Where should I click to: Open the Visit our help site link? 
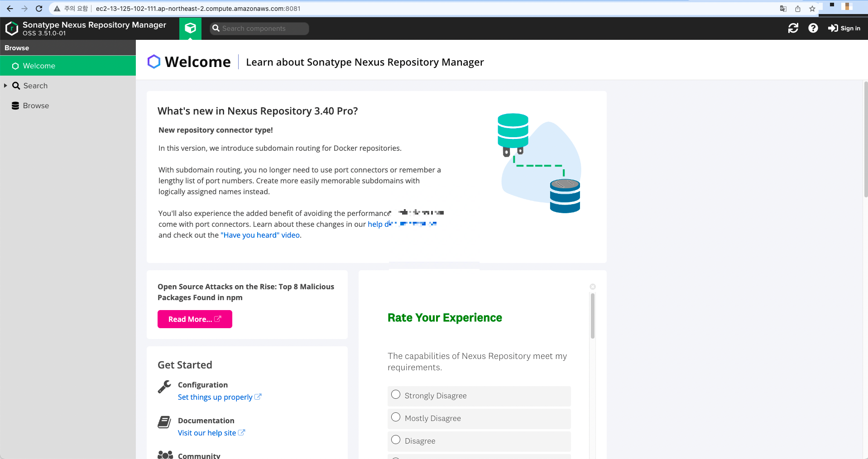click(211, 433)
